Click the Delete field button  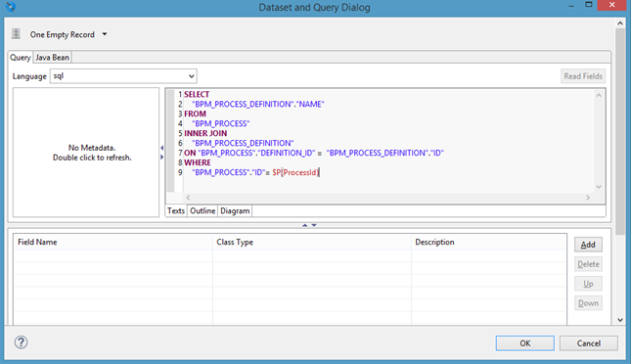tap(588, 264)
